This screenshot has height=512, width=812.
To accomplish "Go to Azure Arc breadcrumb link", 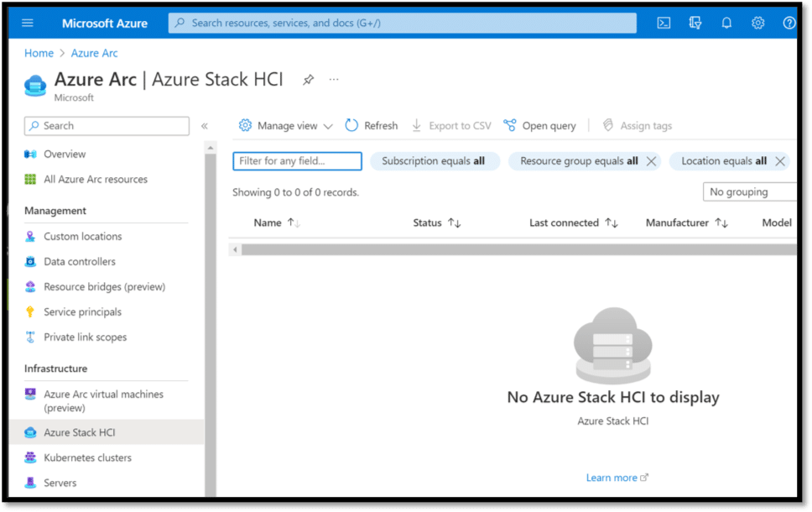I will click(x=94, y=54).
